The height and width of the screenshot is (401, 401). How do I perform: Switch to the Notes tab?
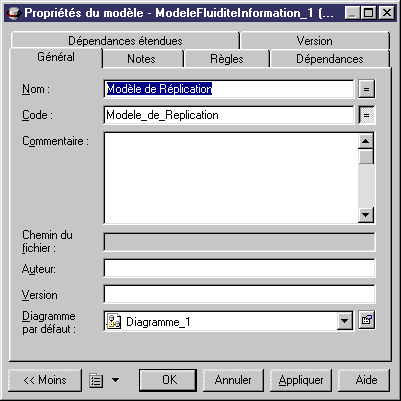(x=142, y=59)
